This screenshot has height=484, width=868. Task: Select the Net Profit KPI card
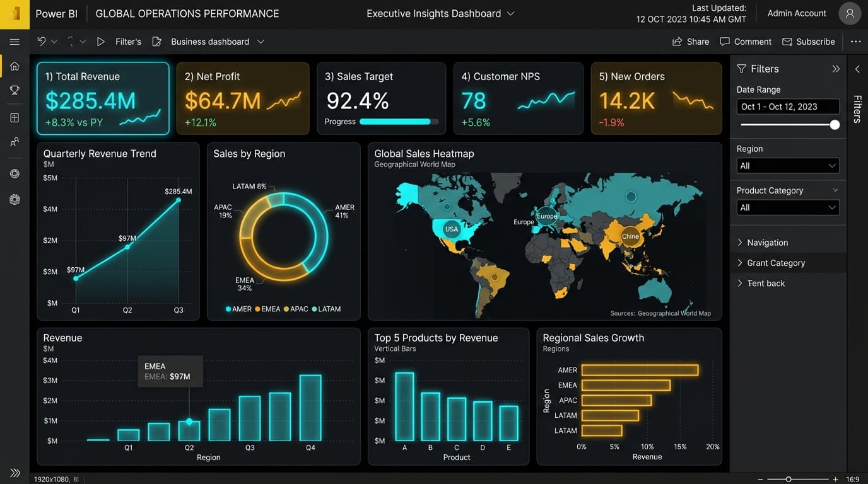243,98
